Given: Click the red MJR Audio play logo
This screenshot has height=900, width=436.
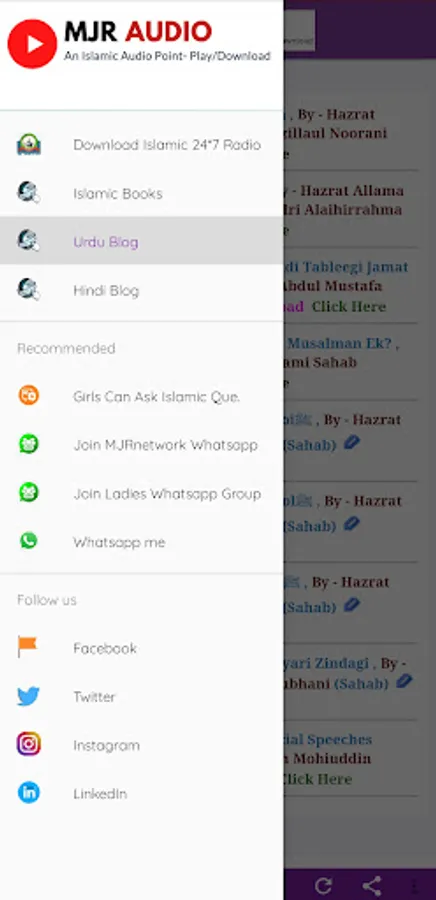Looking at the screenshot, I should click(32, 44).
